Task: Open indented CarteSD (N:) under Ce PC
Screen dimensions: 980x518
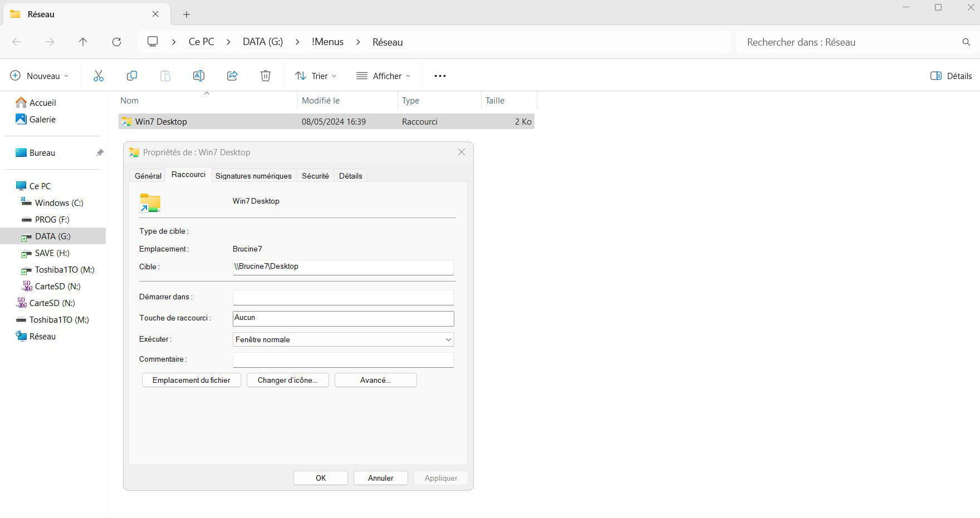Action: pyautogui.click(x=51, y=286)
